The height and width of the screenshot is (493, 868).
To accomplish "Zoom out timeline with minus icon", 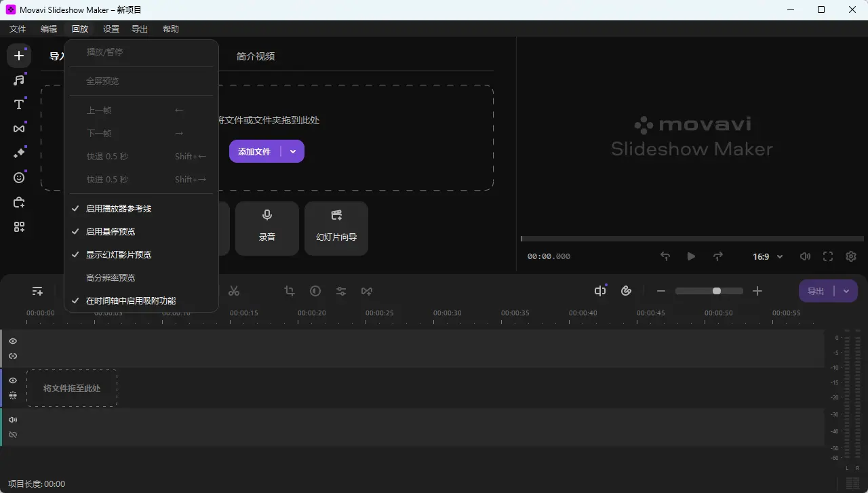I will coord(661,291).
